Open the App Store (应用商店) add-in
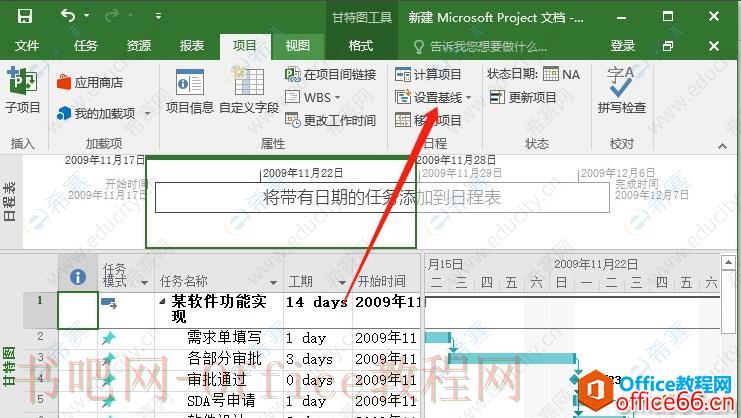 coord(90,83)
